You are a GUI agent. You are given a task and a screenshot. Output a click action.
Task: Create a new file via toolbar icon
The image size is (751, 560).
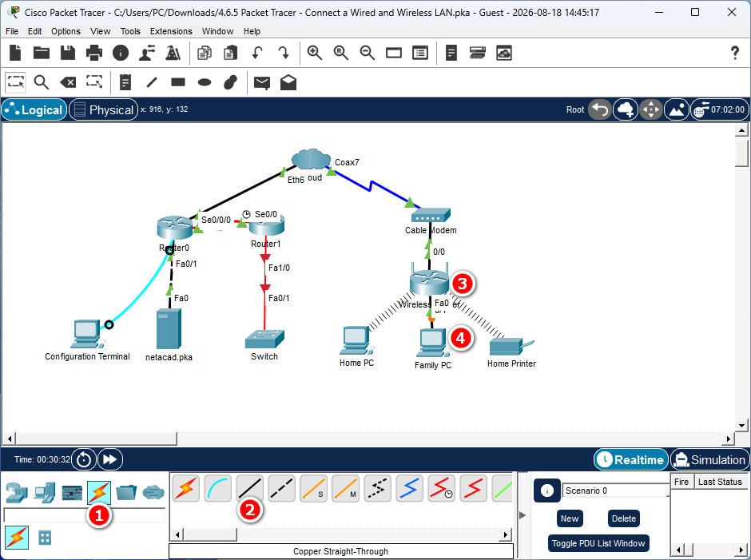15,53
